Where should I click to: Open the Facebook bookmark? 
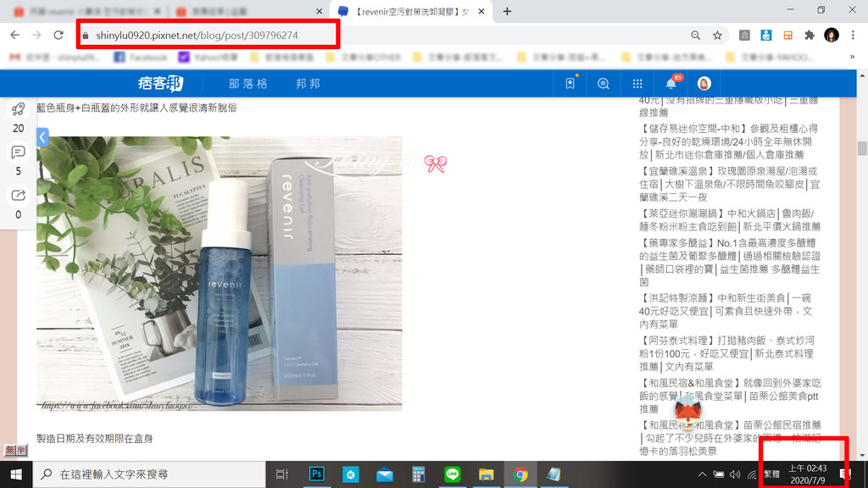(x=141, y=57)
